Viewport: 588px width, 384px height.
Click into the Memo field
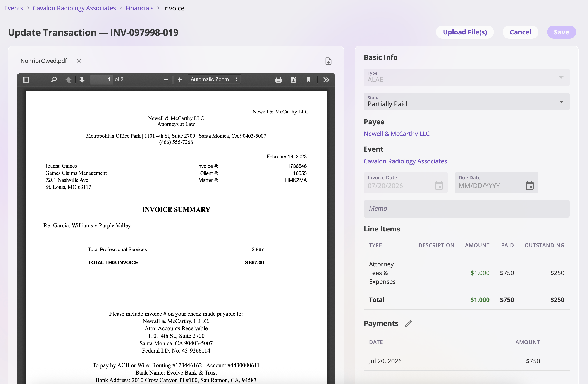(x=467, y=209)
